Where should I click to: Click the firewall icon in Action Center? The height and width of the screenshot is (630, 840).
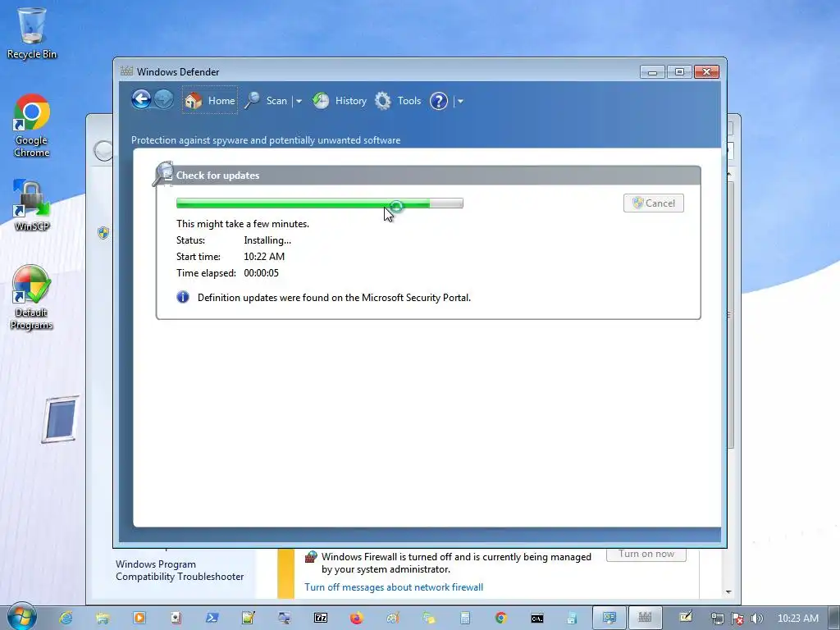[311, 557]
